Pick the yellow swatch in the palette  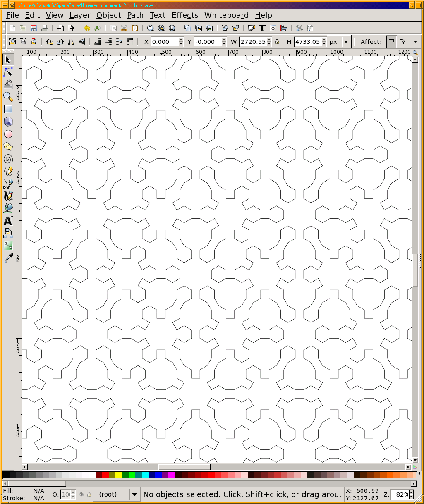coord(119,475)
